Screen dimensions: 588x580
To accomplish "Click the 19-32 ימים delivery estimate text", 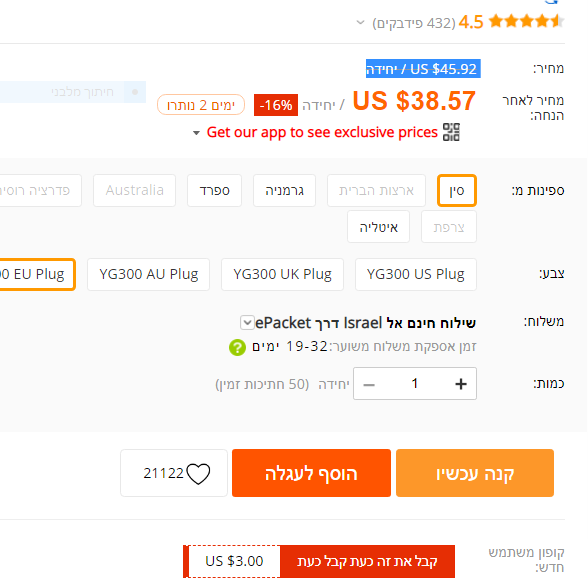I will click(x=290, y=346).
